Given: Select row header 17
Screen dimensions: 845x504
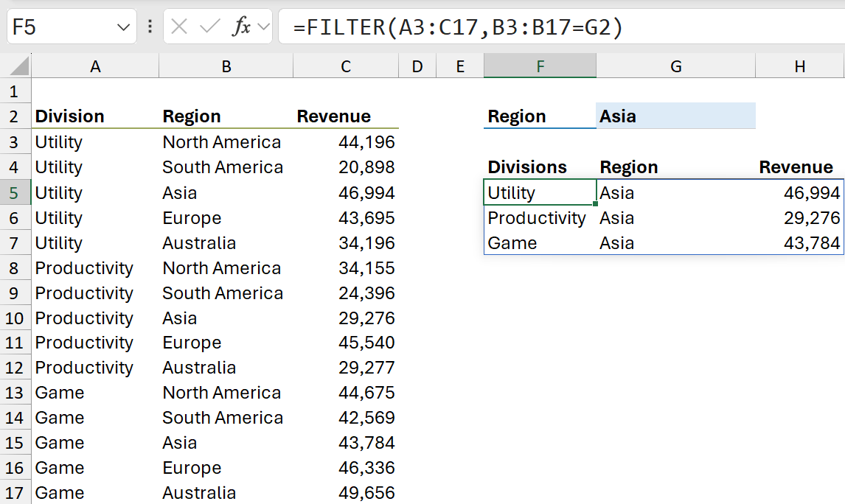Looking at the screenshot, I should [x=15, y=492].
